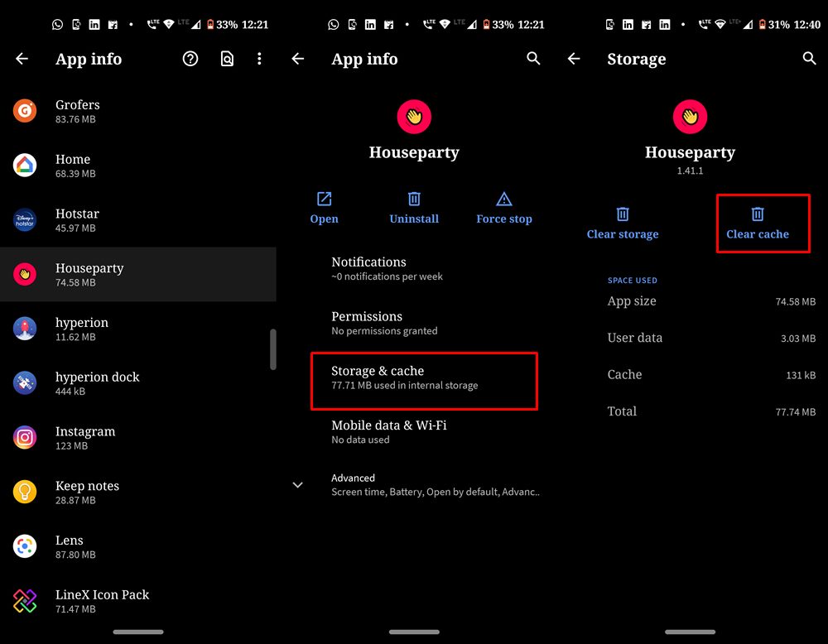Image resolution: width=828 pixels, height=644 pixels.
Task: Select the Google Home app icon
Action: (25, 166)
